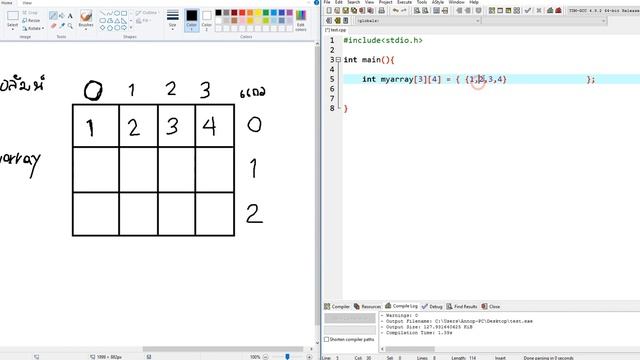The image size is (640, 360).
Task: Open the File menu in Dev-C++
Action: tap(327, 2)
